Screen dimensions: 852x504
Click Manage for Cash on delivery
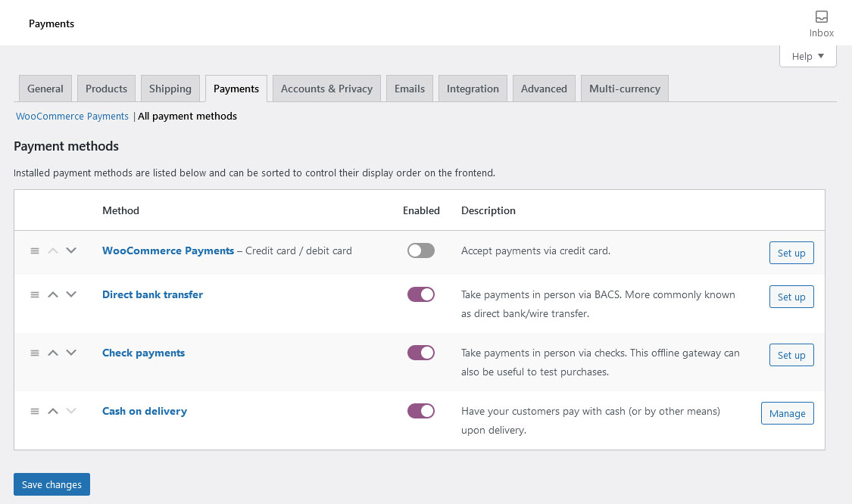coord(788,413)
